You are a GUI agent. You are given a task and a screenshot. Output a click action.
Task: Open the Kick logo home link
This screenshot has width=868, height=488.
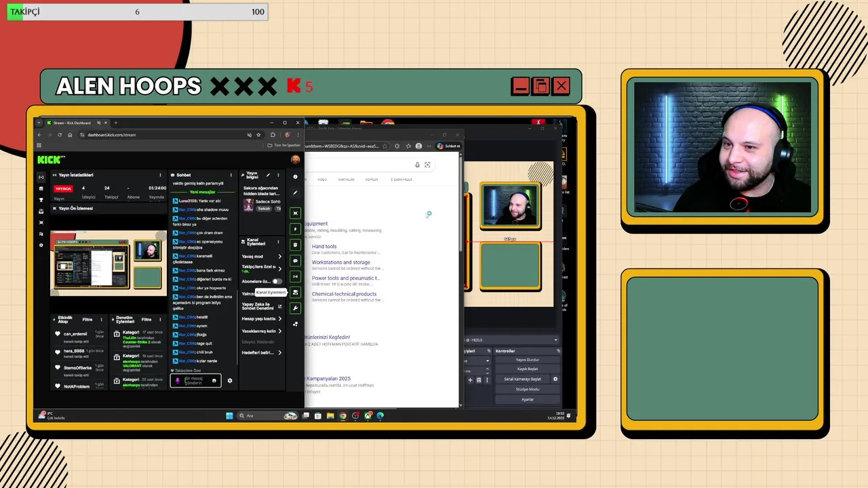coord(50,160)
